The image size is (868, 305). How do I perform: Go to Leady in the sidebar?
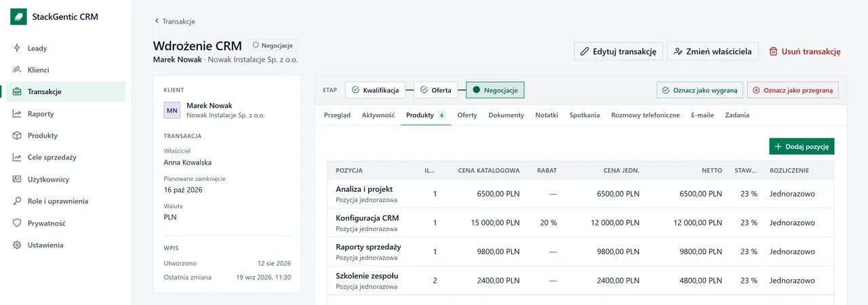66,48
